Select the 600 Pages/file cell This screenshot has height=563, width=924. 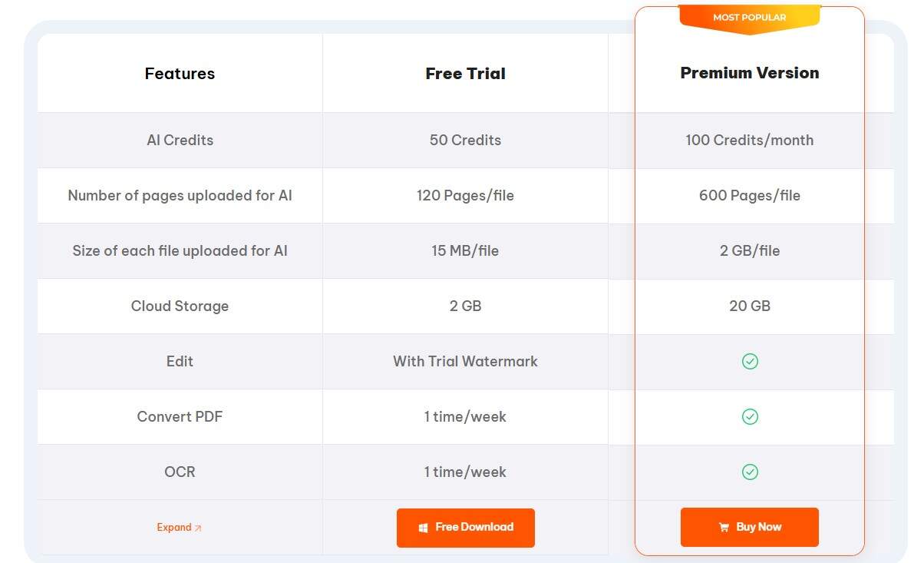tap(749, 195)
